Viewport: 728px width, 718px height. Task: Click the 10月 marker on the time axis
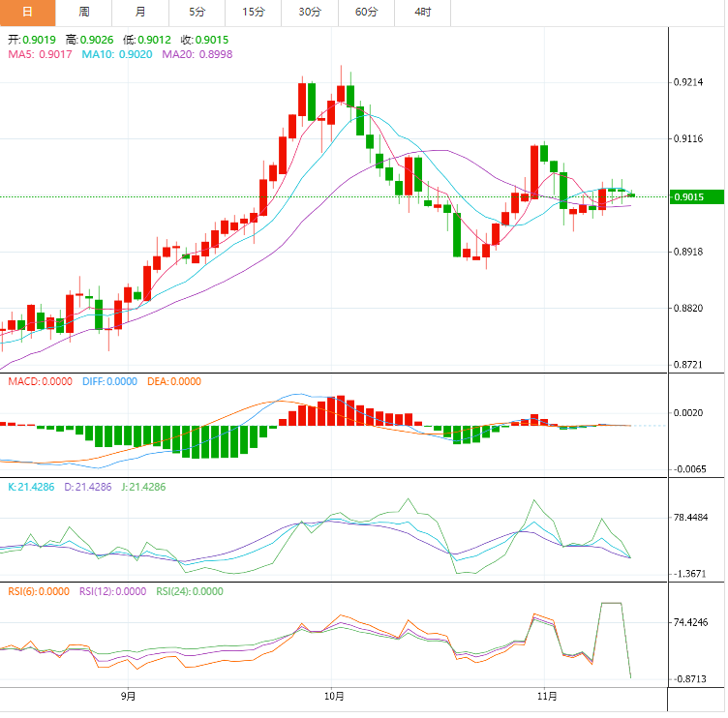pos(335,695)
